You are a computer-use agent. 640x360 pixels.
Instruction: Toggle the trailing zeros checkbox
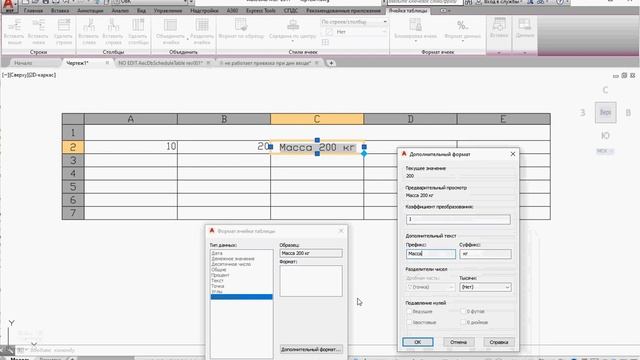coord(409,322)
